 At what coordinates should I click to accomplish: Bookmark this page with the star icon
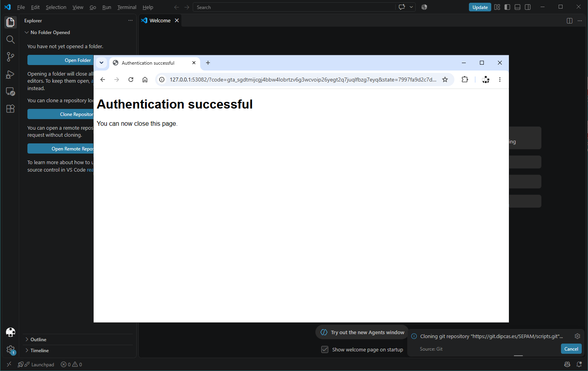445,80
